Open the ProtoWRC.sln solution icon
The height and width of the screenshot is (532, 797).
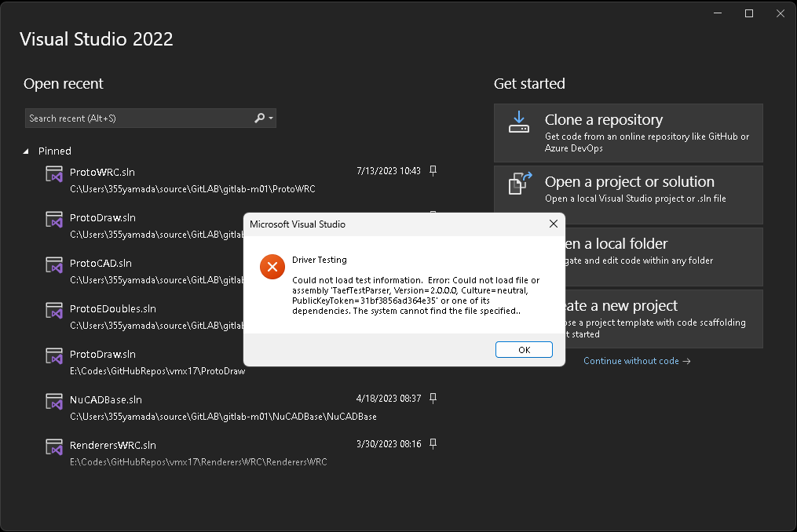54,173
